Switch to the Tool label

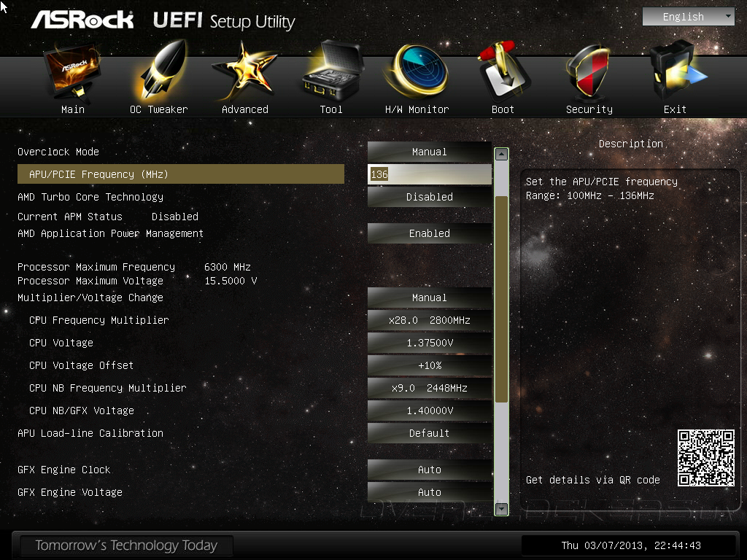pyautogui.click(x=331, y=109)
